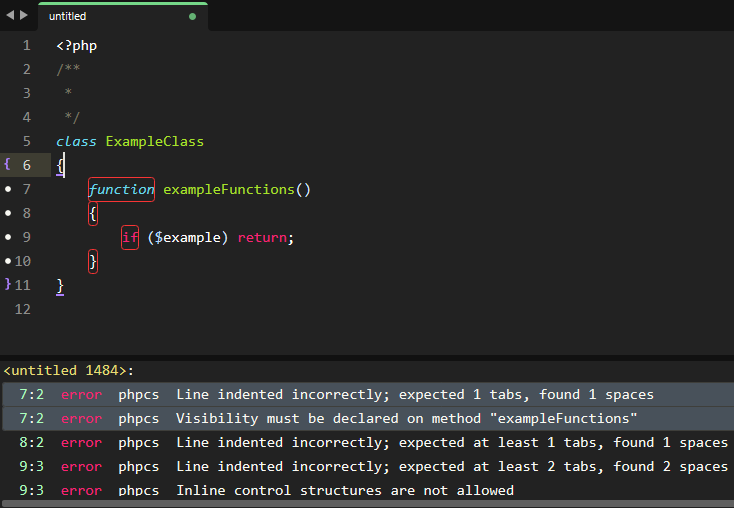The height and width of the screenshot is (508, 734).
Task: Open 'Inline control structures are not allowed' error
Action: (x=368, y=490)
